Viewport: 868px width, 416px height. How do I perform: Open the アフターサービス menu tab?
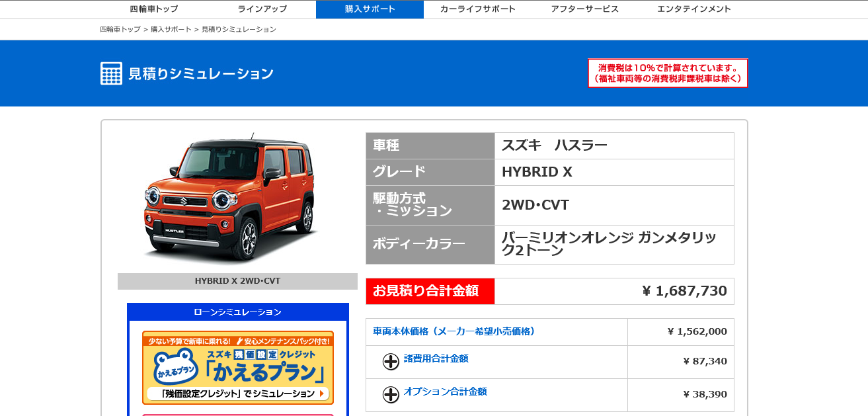coord(585,9)
